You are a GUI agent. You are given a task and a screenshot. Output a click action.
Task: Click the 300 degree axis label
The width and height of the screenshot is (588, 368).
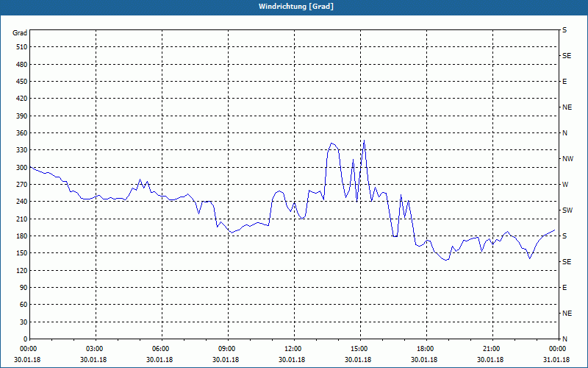click(21, 168)
